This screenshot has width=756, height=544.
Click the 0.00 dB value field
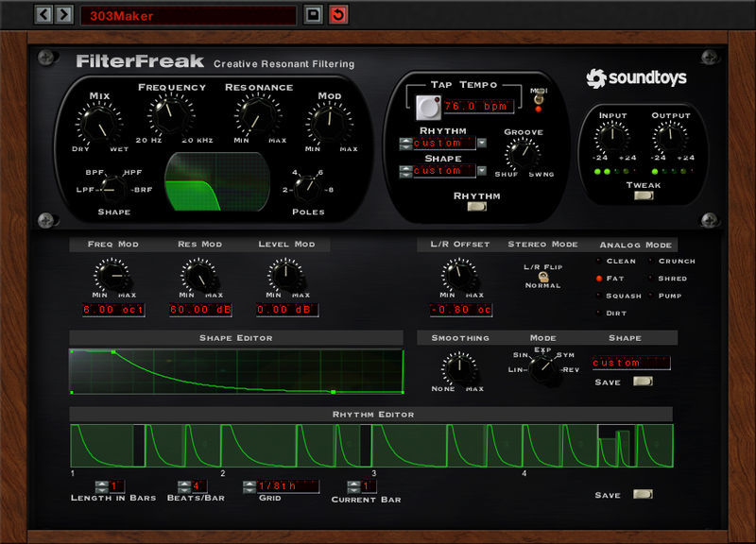coord(287,310)
